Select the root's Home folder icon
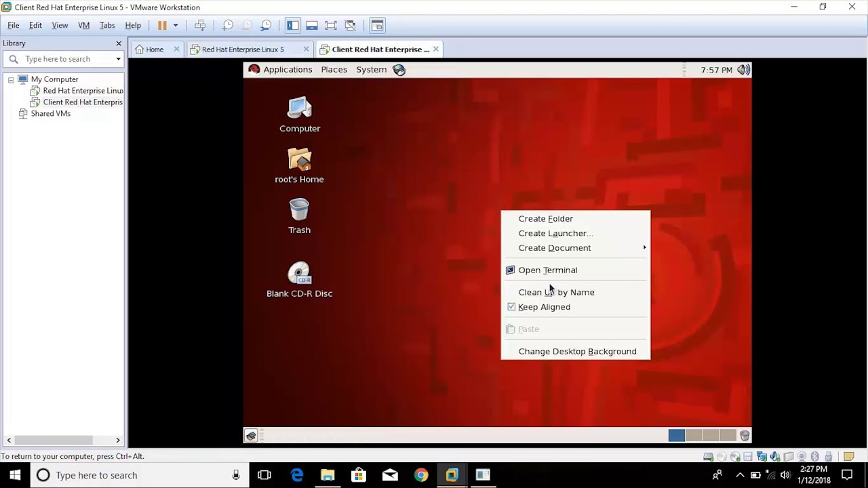 (299, 166)
